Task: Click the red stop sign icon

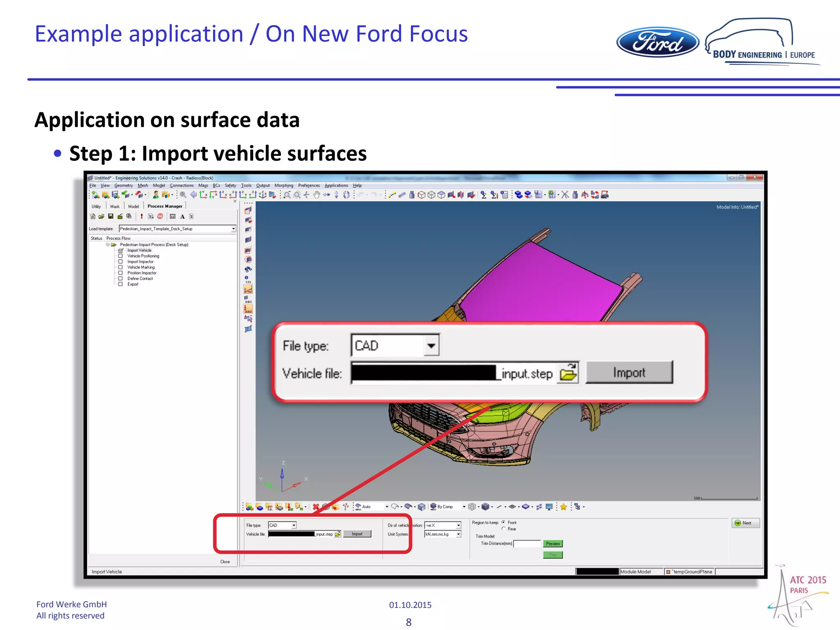Action: click(160, 217)
